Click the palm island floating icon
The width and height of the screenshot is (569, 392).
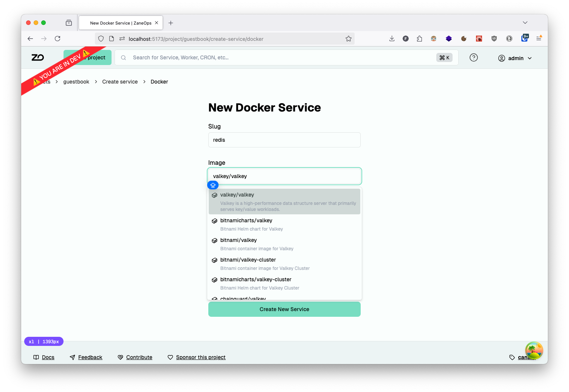coord(534,350)
